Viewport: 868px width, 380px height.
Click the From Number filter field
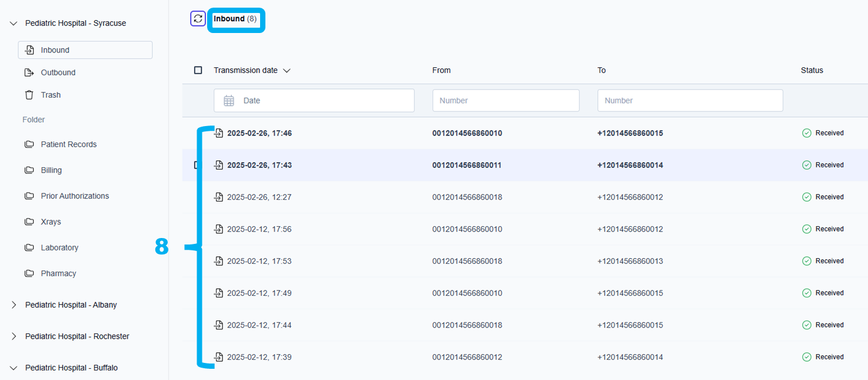(x=505, y=101)
